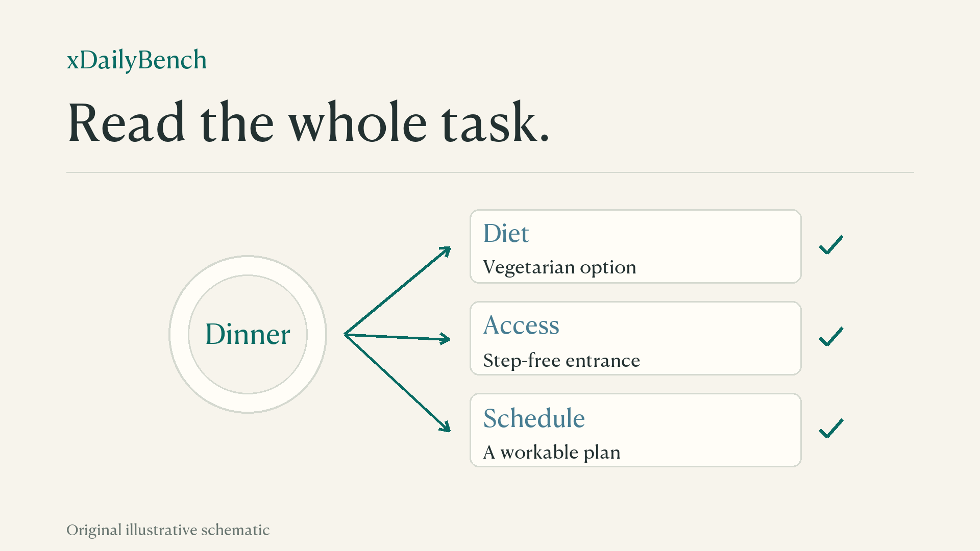Click the arrow pointing to Access
The image size is (980, 551).
(x=398, y=337)
